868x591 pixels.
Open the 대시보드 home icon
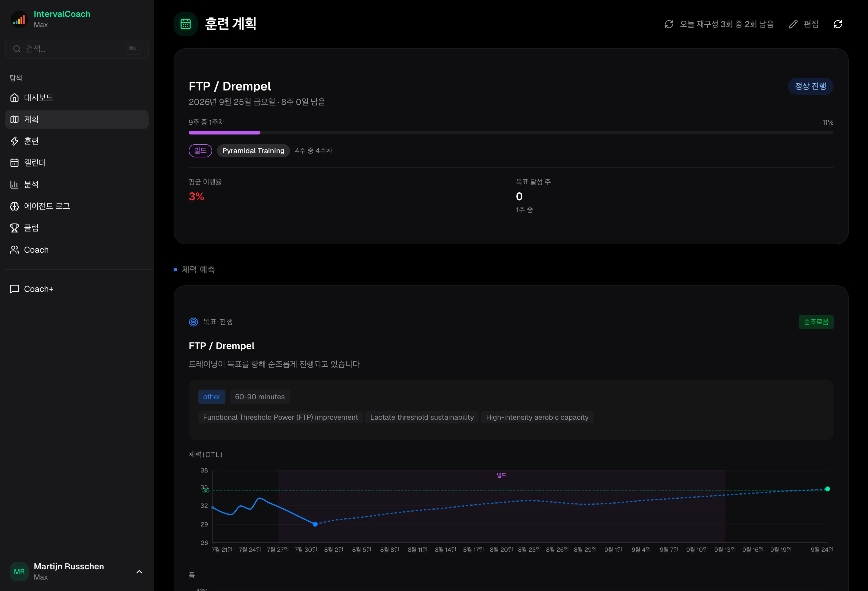[x=14, y=97]
